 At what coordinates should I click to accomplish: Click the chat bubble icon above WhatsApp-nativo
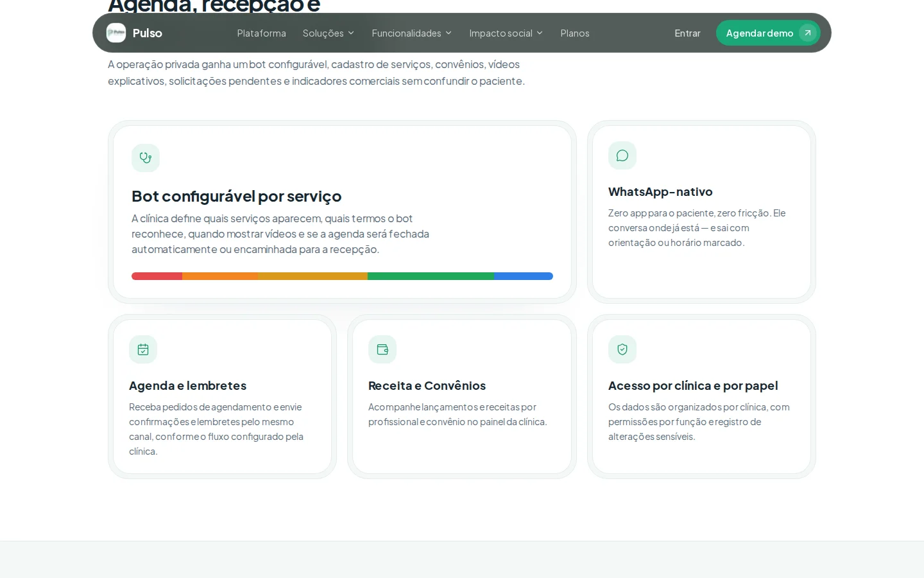[622, 155]
